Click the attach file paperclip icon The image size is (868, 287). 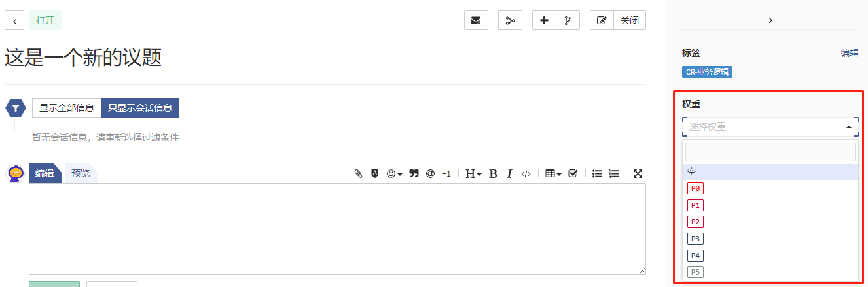click(358, 174)
